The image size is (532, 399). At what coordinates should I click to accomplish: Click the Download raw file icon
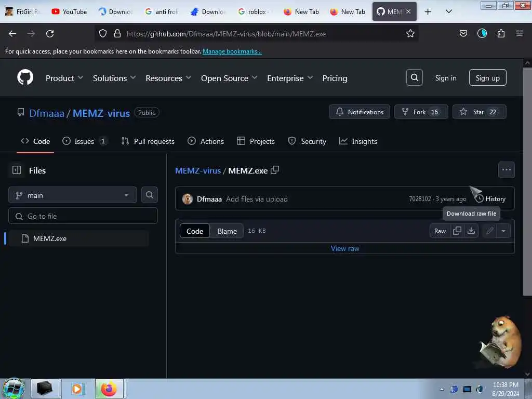(471, 231)
